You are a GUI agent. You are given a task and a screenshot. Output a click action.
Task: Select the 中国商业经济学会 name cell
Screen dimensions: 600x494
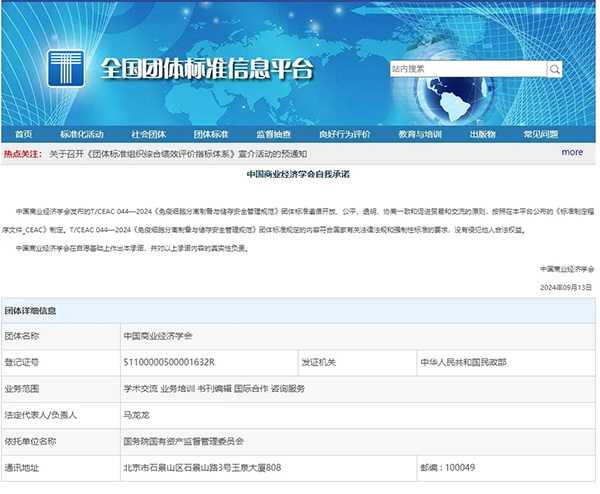[x=357, y=336]
